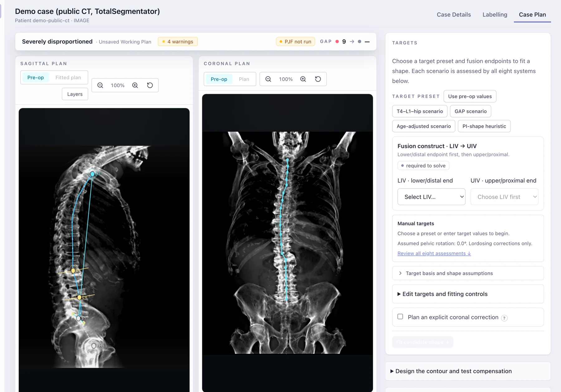This screenshot has width=561, height=392.
Task: Switch sagittal view to Pre-op
Action: coord(36,78)
